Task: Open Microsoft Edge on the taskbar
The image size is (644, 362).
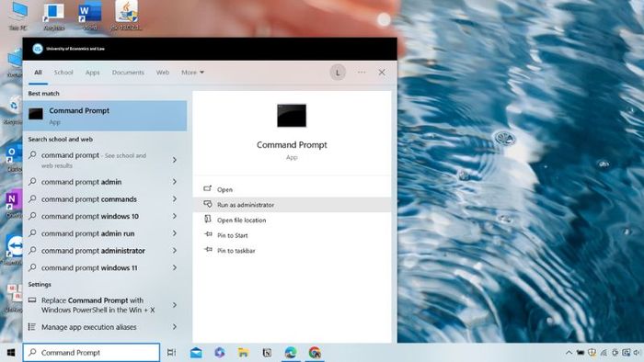Action: 291,353
